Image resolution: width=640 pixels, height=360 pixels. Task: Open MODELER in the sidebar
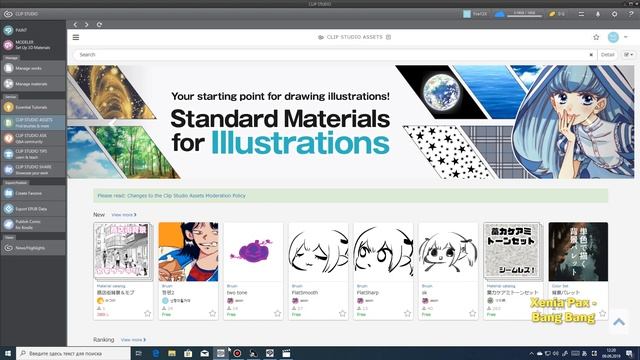click(33, 45)
